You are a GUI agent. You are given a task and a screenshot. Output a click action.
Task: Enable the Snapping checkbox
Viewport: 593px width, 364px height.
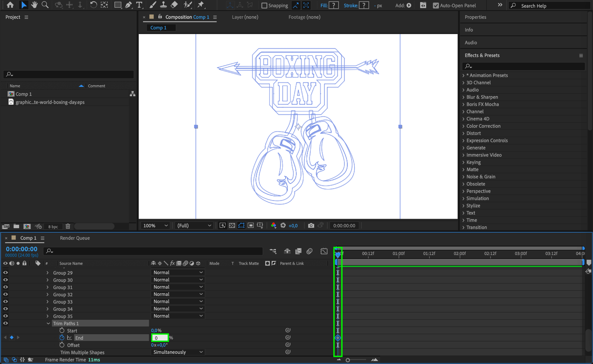(264, 6)
